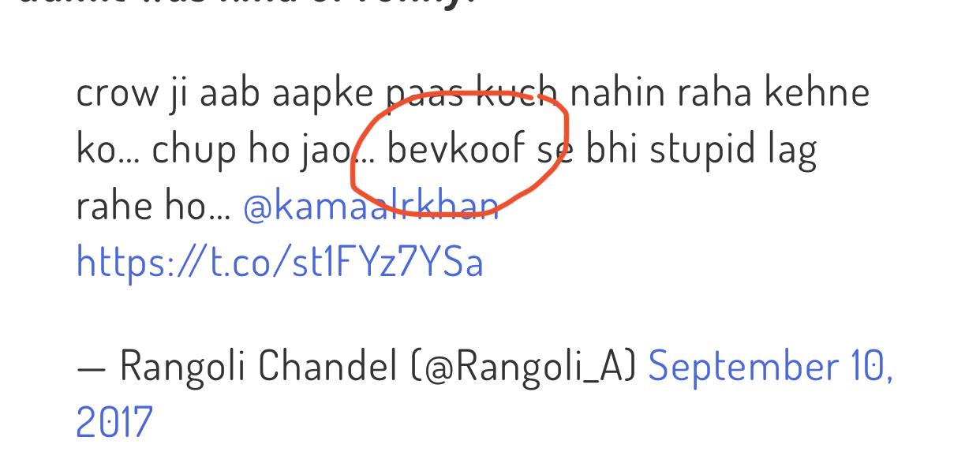This screenshot has width=980, height=463.
Task: Click "rahe ho..." before the mention
Action: [154, 207]
